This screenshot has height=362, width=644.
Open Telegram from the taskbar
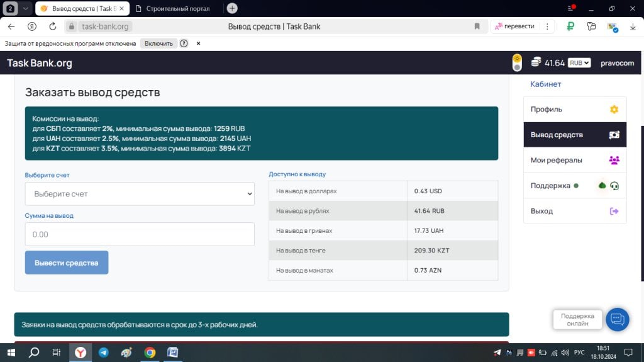pyautogui.click(x=104, y=353)
